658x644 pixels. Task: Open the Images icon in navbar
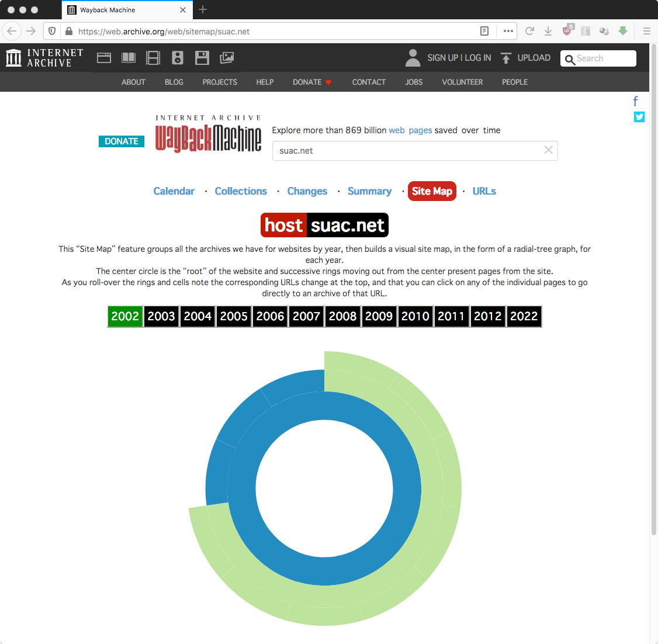click(x=227, y=58)
